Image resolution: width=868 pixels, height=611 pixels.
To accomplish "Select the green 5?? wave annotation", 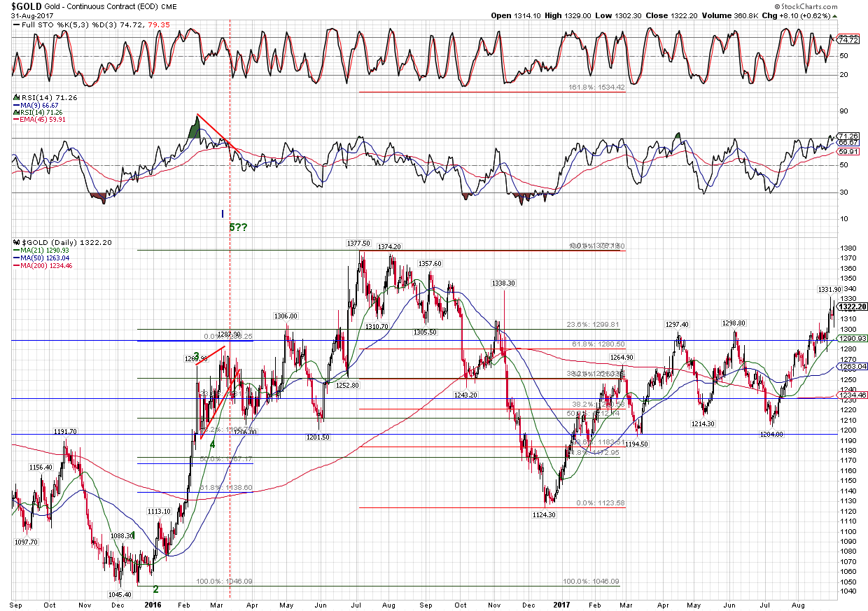I will point(239,227).
